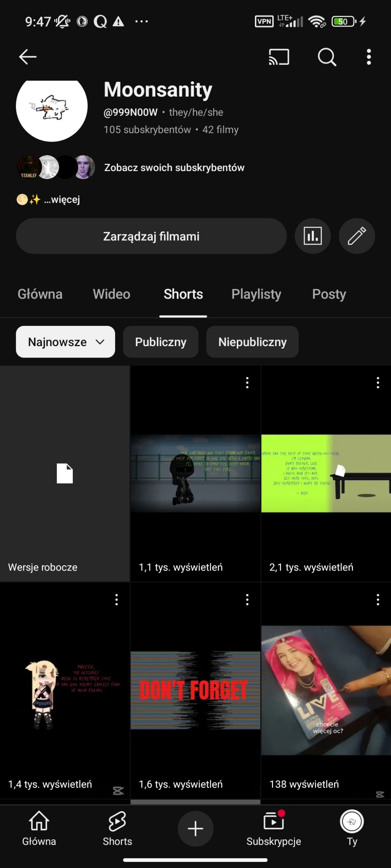391x868 pixels.
Task: Toggle the Niepubliczny filter chip
Action: coord(252,342)
